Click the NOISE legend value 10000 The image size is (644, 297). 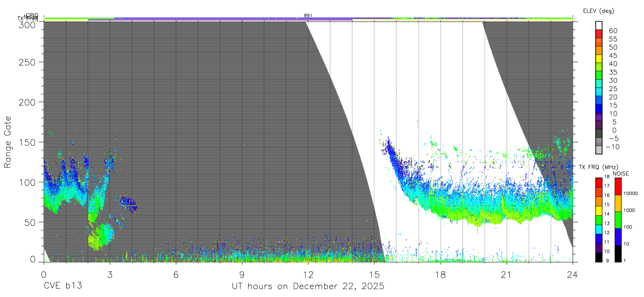click(x=631, y=194)
